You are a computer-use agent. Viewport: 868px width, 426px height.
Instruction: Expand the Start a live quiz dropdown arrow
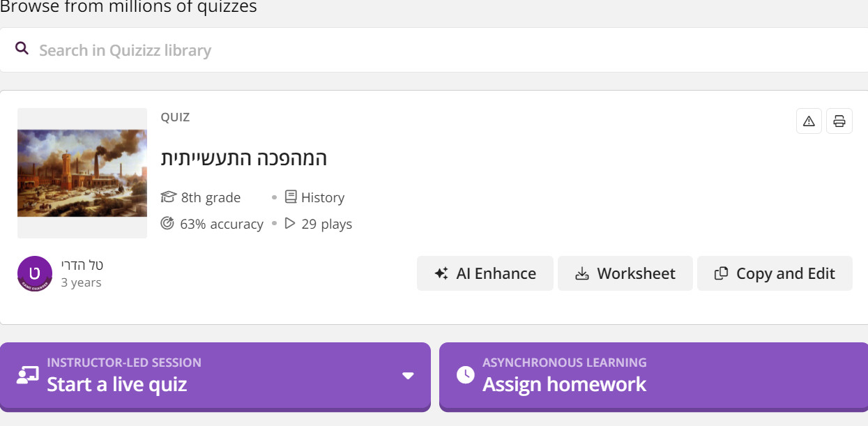click(x=409, y=376)
